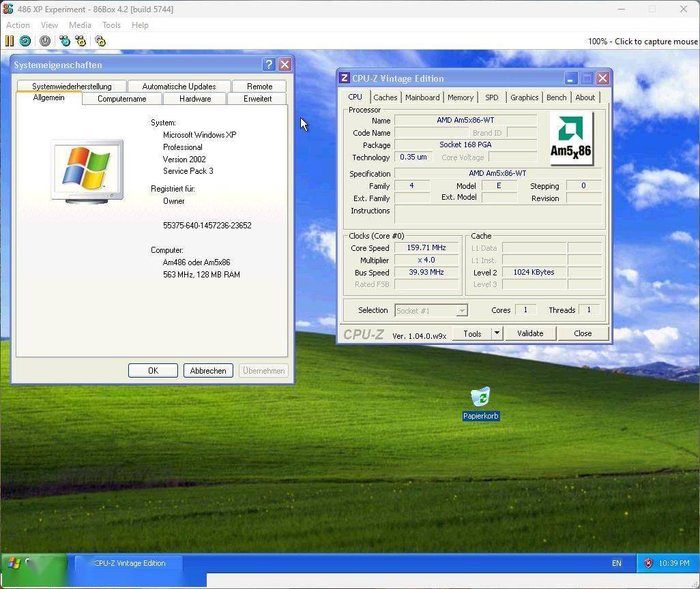Click the AMD Am5x86 processor logo
This screenshot has height=589, width=700.
click(571, 138)
